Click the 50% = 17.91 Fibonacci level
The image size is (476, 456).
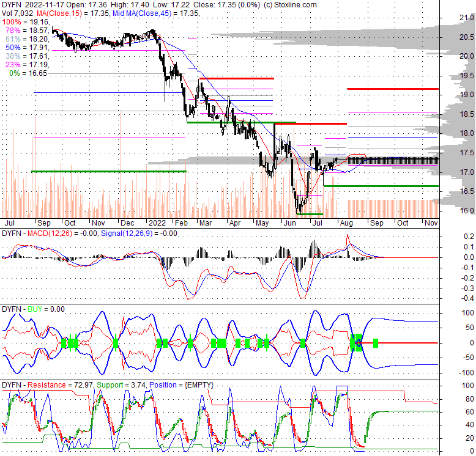click(x=28, y=48)
